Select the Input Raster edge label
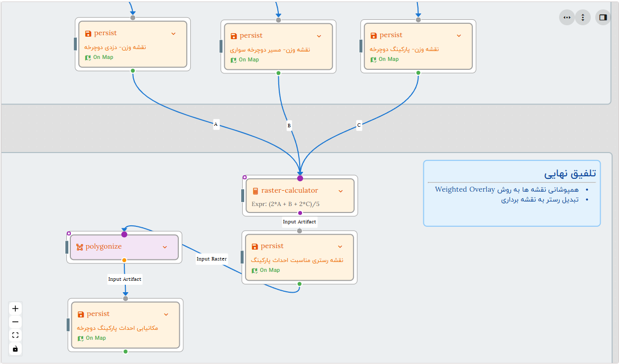 click(x=212, y=259)
